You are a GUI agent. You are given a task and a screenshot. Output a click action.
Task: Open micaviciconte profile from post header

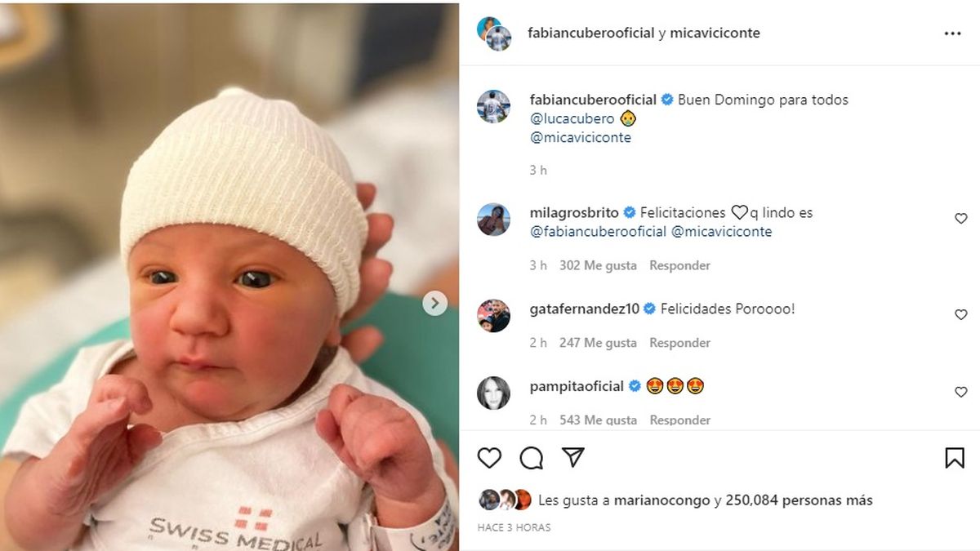coord(715,33)
